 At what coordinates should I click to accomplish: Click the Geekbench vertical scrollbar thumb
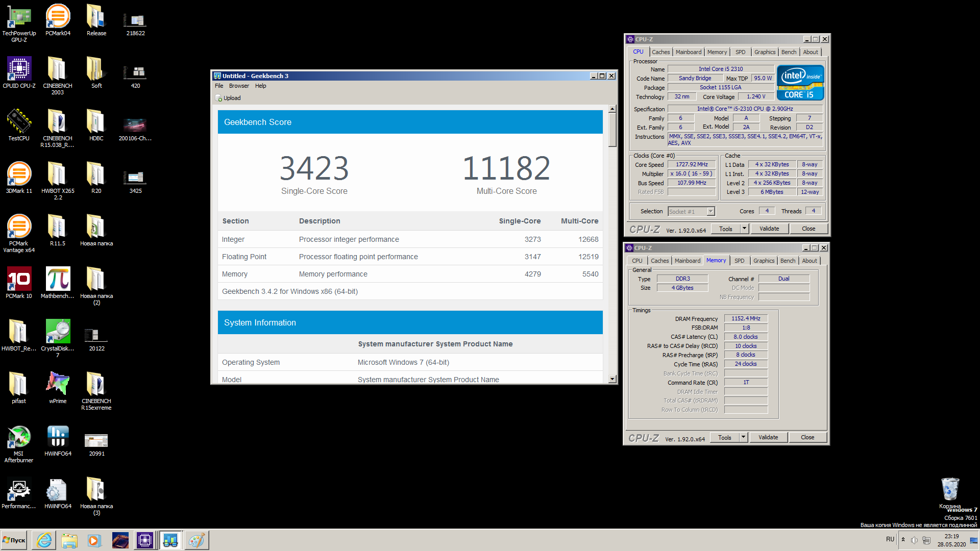click(x=612, y=130)
